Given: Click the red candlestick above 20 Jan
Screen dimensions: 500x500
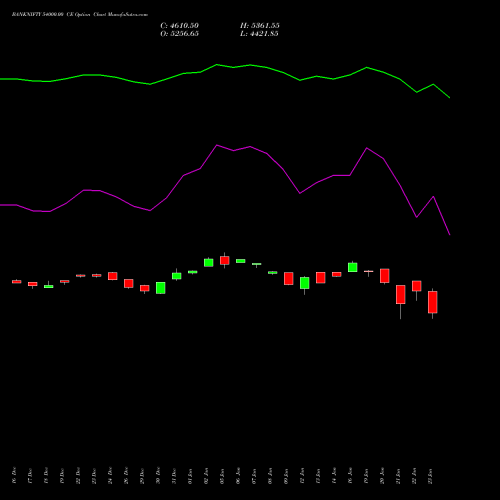Looking at the screenshot, I should point(385,276).
